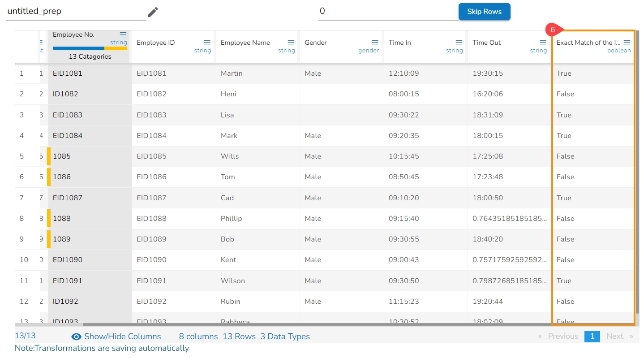Click the Previous page link

562,336
